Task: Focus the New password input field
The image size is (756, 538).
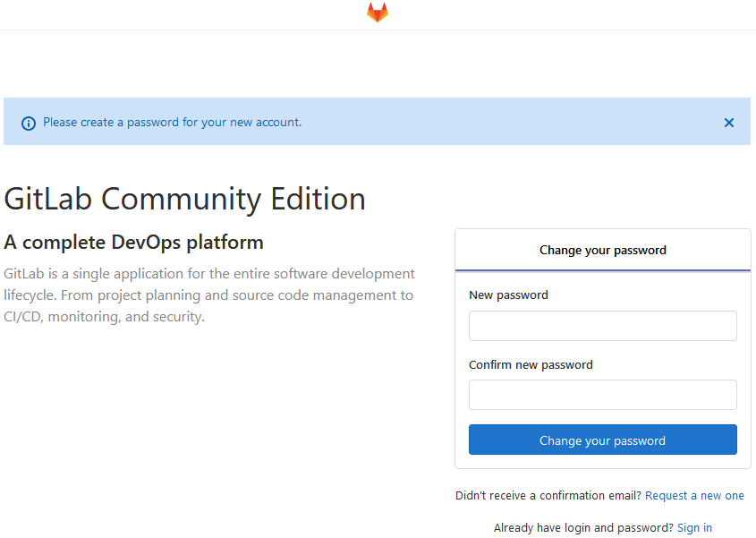Action: pos(602,326)
